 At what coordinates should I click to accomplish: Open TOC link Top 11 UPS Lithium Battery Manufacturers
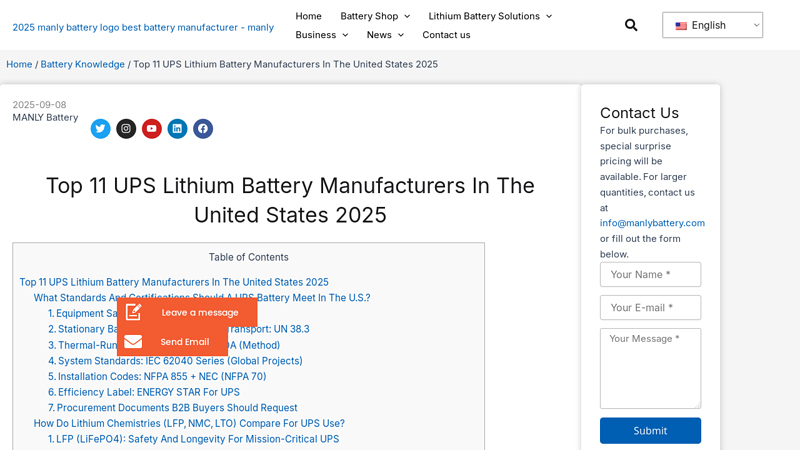click(174, 282)
